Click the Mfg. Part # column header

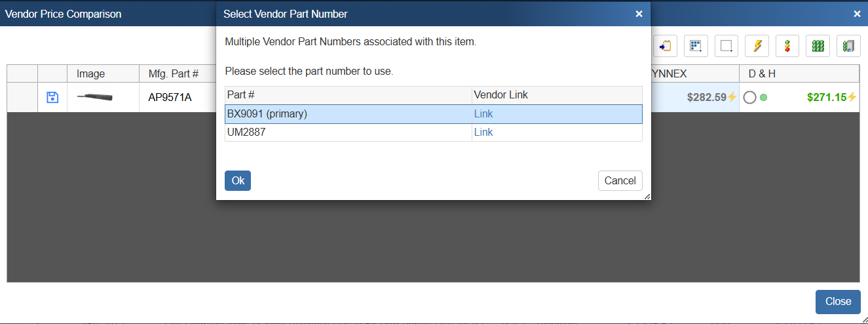[x=174, y=74]
